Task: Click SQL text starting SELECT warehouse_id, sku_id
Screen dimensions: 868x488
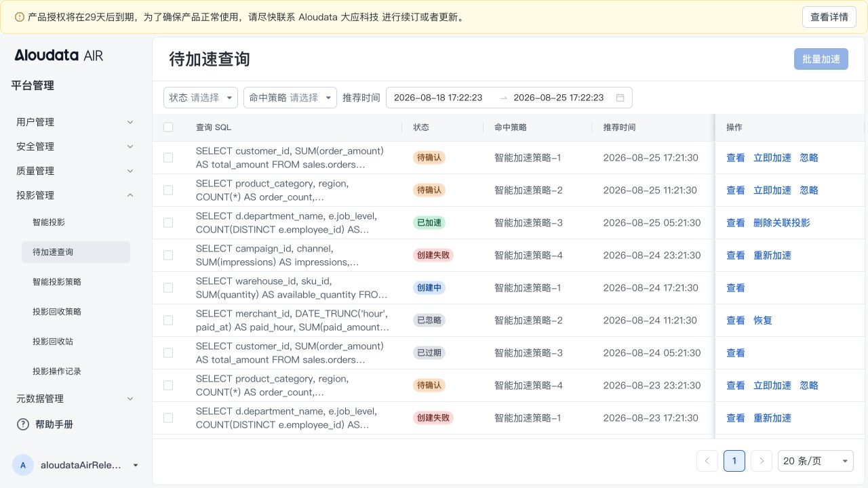Action: tap(292, 287)
